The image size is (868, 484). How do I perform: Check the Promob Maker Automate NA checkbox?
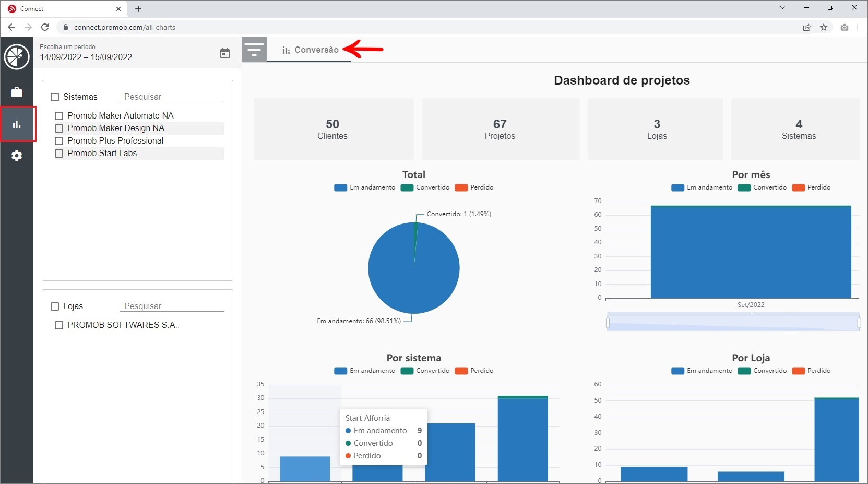[59, 116]
